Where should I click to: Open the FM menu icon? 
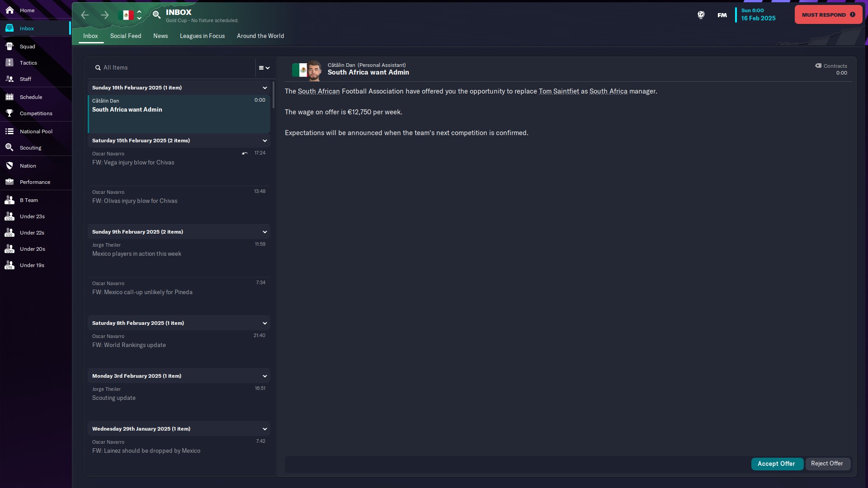pos(722,15)
